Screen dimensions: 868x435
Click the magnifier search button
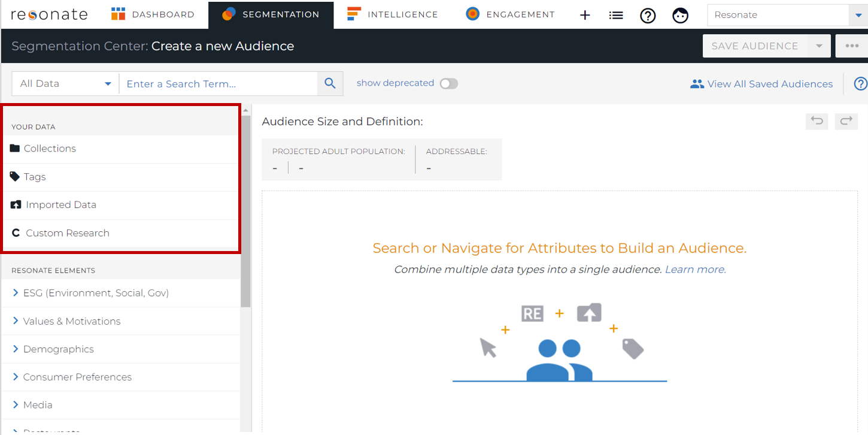[x=330, y=84]
